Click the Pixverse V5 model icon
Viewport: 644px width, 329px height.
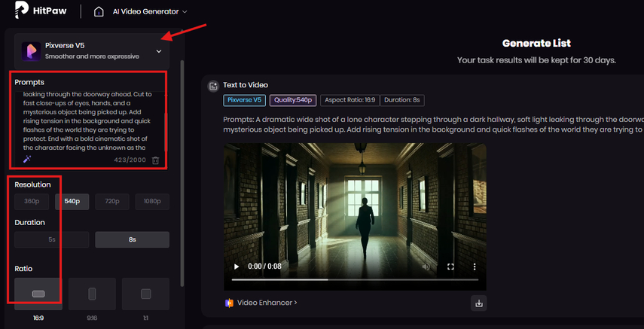point(31,51)
